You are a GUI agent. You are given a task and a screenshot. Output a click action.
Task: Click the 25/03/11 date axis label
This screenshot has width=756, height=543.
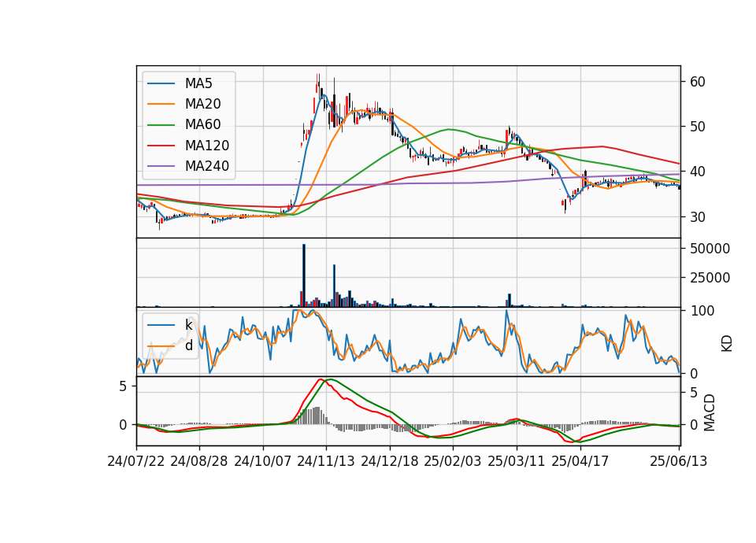[517, 461]
